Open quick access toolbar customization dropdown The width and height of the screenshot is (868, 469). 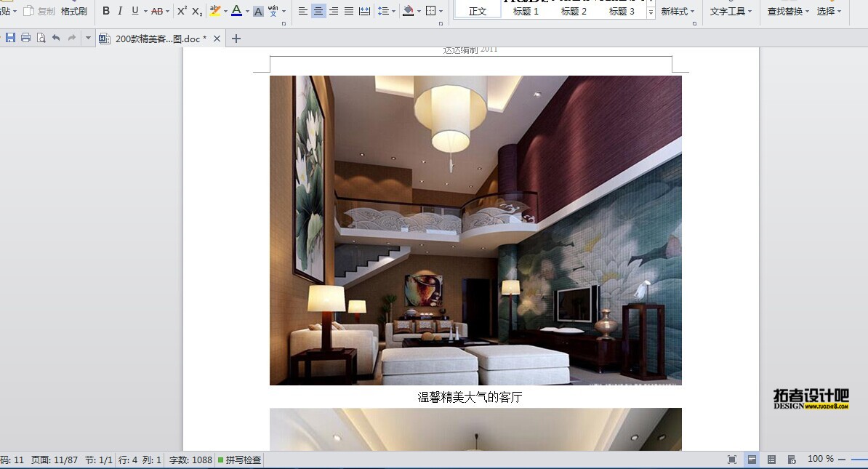click(x=88, y=39)
